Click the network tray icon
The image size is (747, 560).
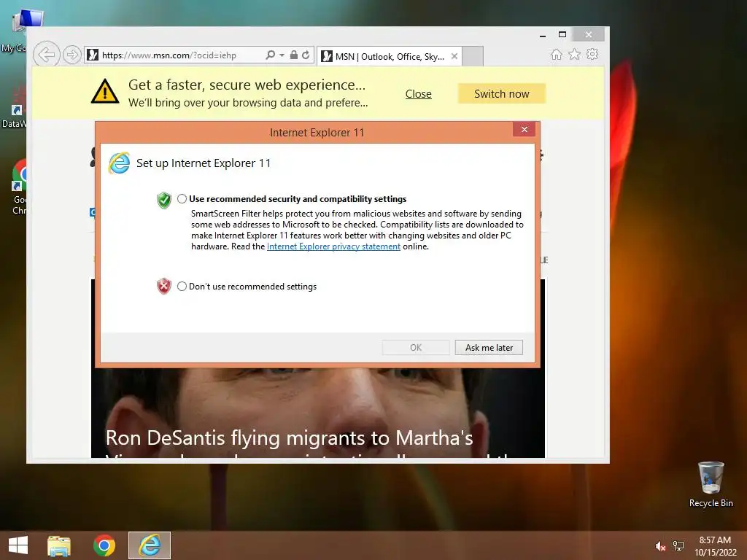click(x=678, y=546)
